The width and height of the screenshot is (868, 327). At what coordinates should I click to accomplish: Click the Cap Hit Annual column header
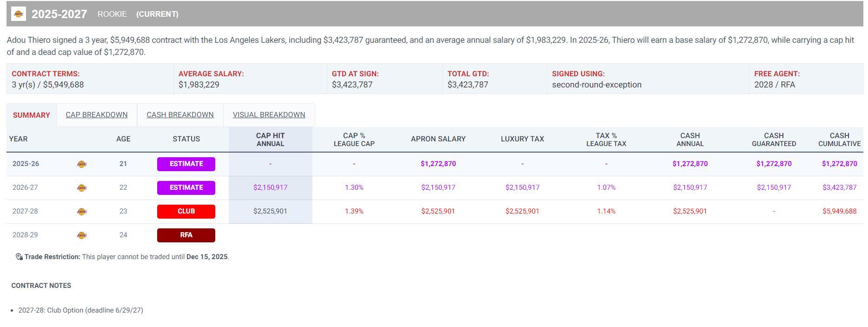[x=270, y=140]
